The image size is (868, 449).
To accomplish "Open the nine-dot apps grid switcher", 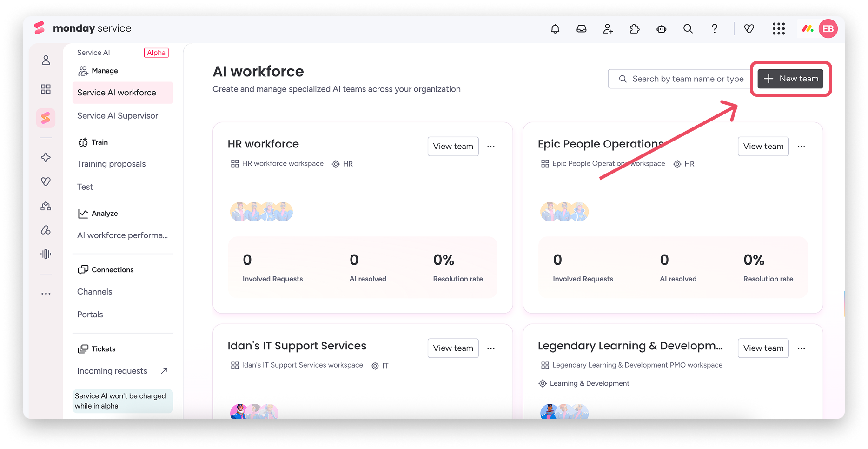I will (x=779, y=29).
